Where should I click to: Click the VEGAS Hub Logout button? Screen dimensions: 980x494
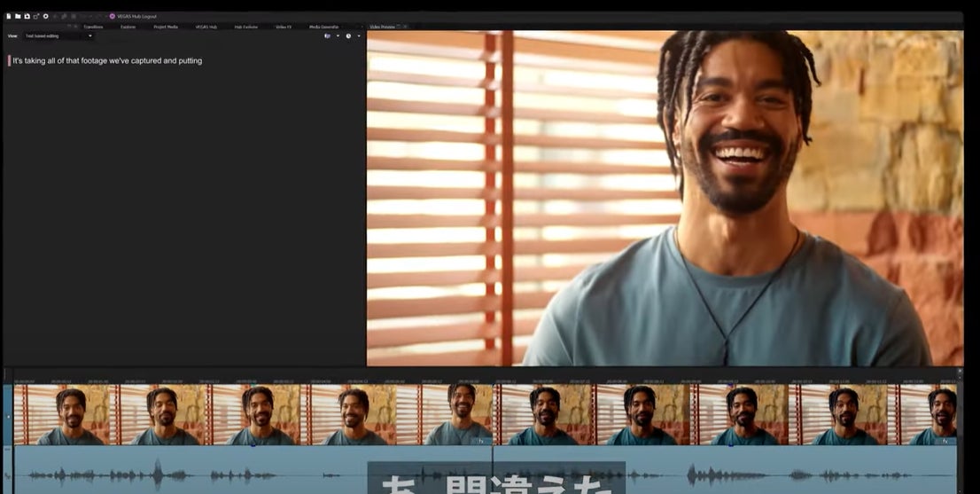[x=136, y=16]
